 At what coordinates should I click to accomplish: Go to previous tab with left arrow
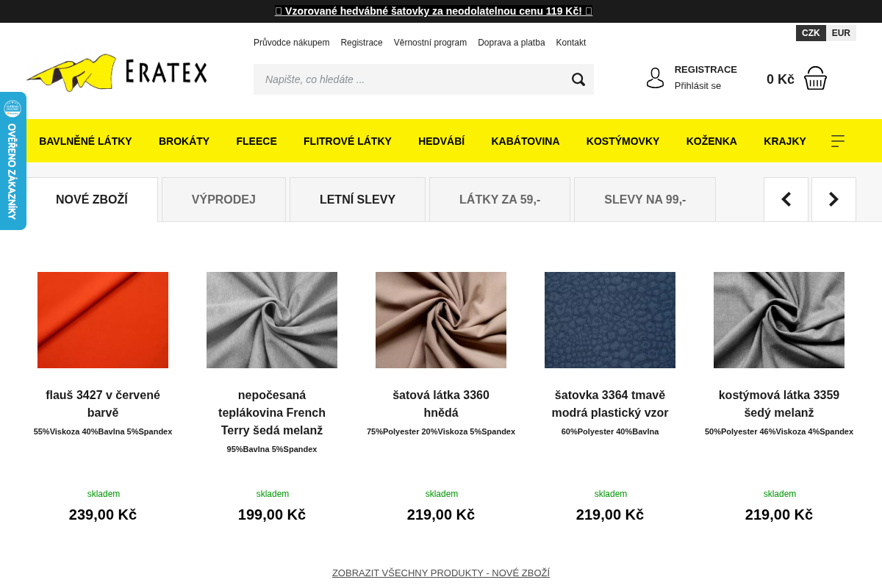click(x=786, y=199)
